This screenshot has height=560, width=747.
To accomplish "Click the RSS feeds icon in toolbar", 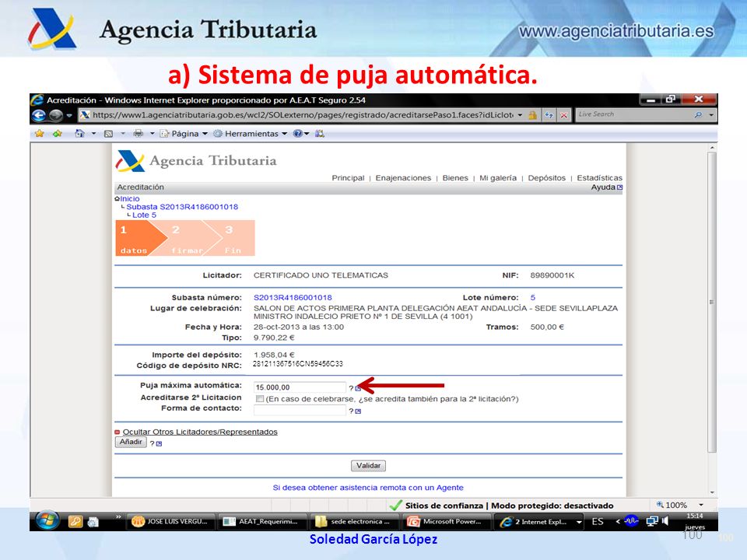I will coord(109,134).
